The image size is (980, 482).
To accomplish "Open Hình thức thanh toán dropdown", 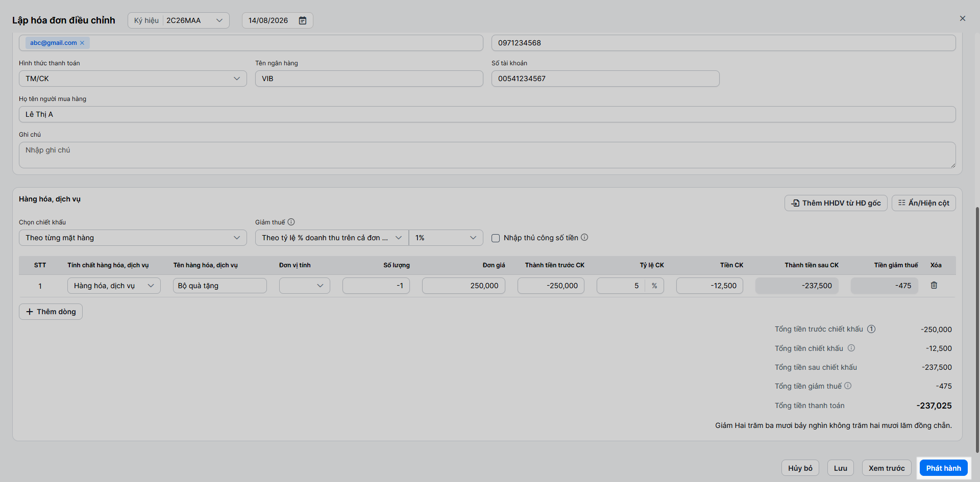I will pyautogui.click(x=133, y=79).
